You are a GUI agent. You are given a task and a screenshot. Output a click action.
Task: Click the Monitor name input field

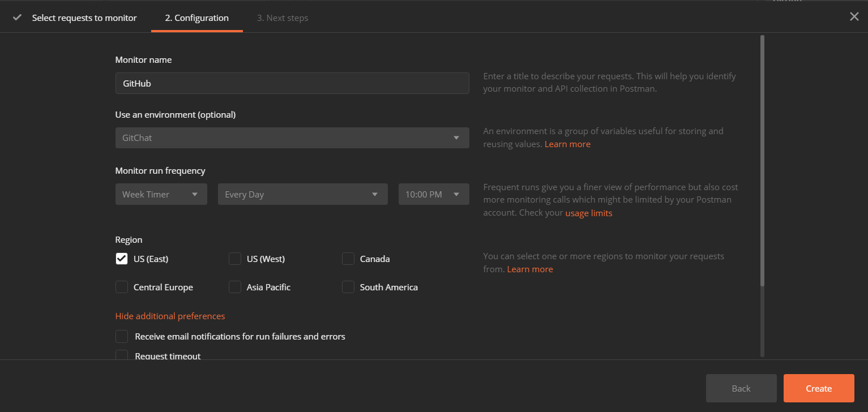pyautogui.click(x=292, y=83)
